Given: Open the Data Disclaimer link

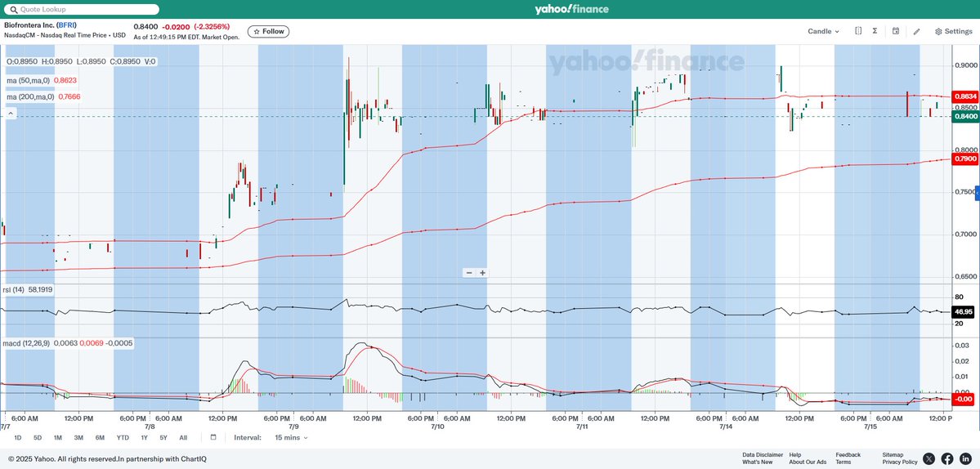Looking at the screenshot, I should pos(763,454).
